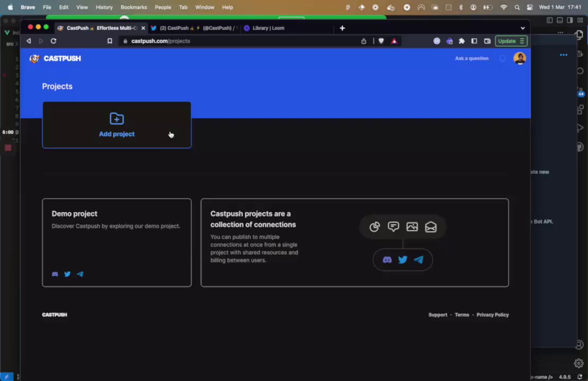588x381 pixels.
Task: Click the CASTPUSH footer wordmark
Action: point(55,315)
